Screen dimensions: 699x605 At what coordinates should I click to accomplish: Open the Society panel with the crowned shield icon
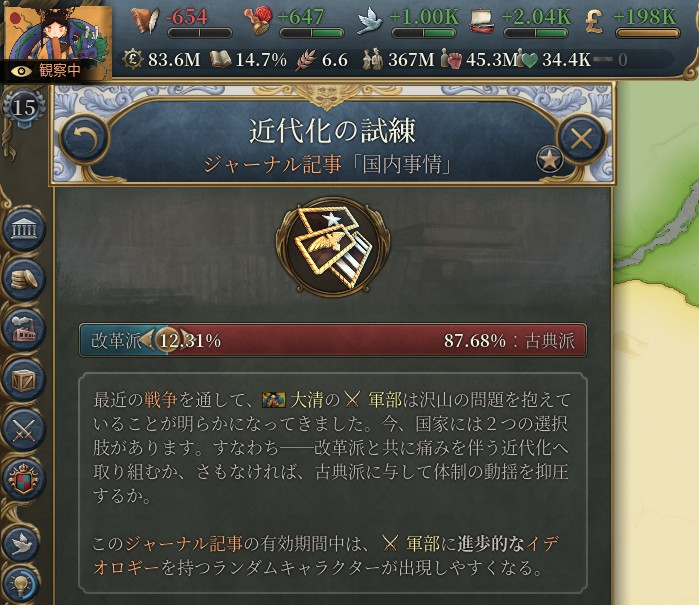tap(25, 480)
